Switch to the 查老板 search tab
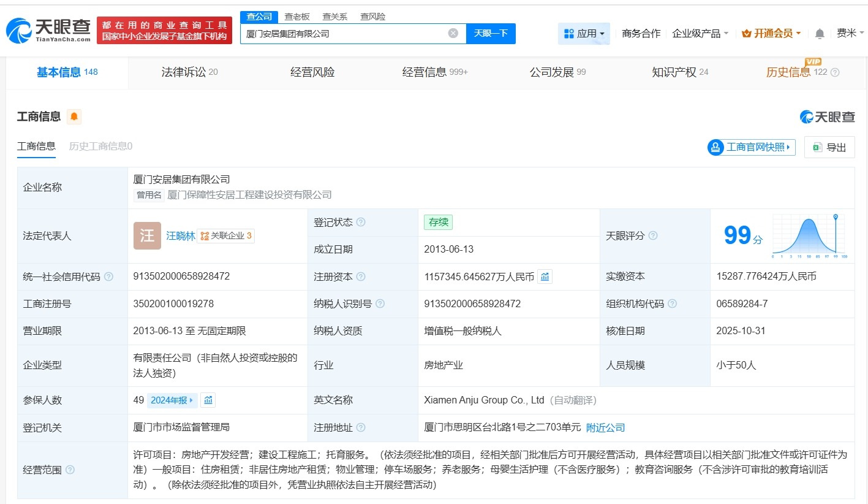 296,17
